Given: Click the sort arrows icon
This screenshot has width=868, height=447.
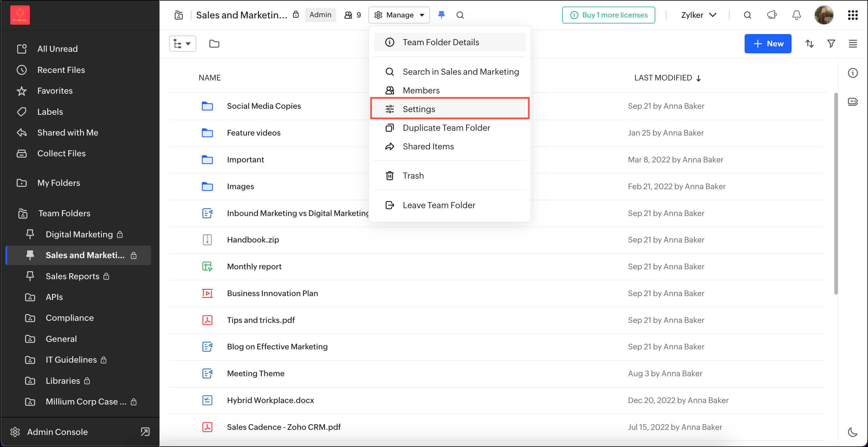Looking at the screenshot, I should (x=809, y=43).
